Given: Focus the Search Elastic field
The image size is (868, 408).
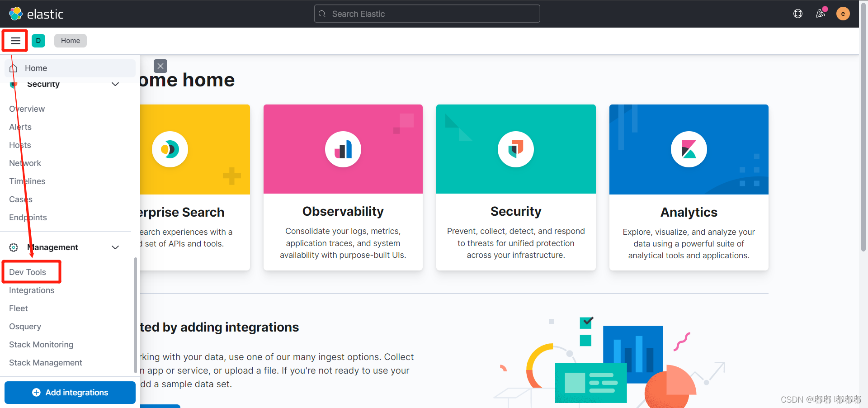Looking at the screenshot, I should [427, 14].
